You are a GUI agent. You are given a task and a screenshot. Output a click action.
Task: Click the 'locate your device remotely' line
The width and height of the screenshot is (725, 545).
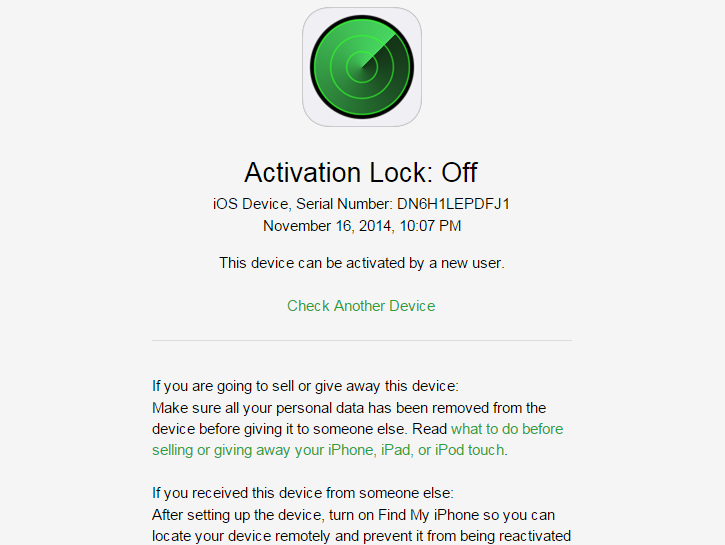coord(362,536)
